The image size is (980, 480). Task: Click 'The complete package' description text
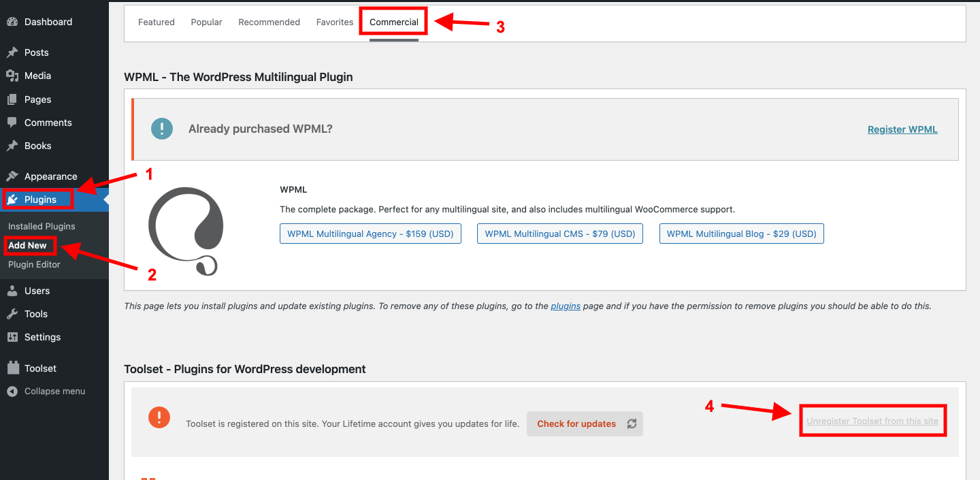click(x=508, y=210)
